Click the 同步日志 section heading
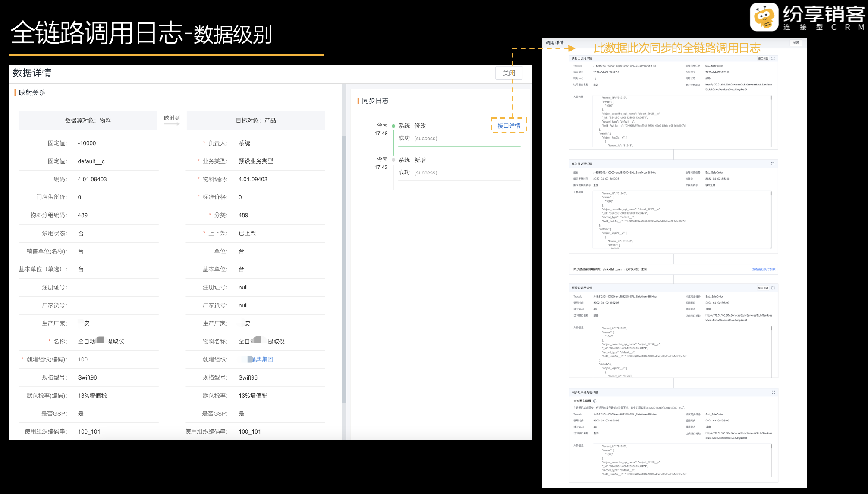 point(375,101)
